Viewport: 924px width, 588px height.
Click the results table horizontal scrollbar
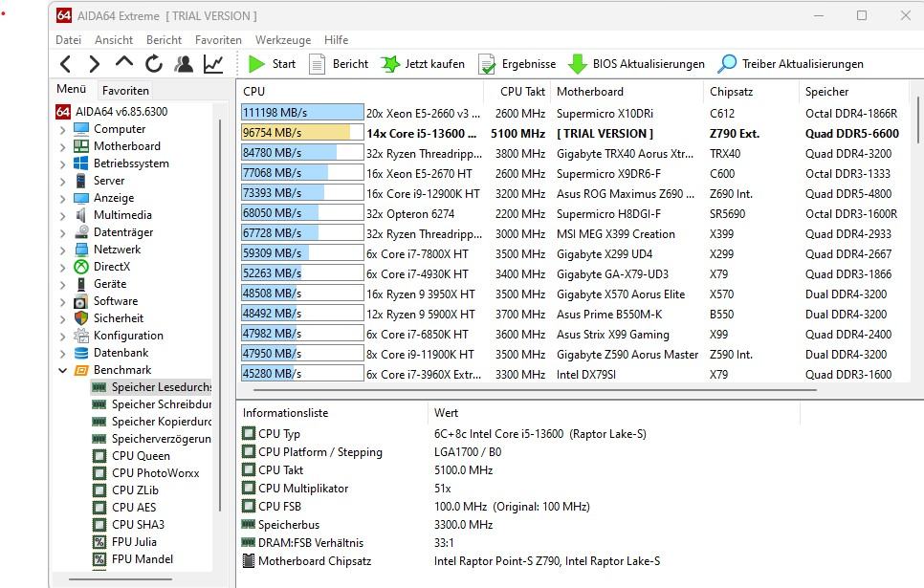(535, 389)
